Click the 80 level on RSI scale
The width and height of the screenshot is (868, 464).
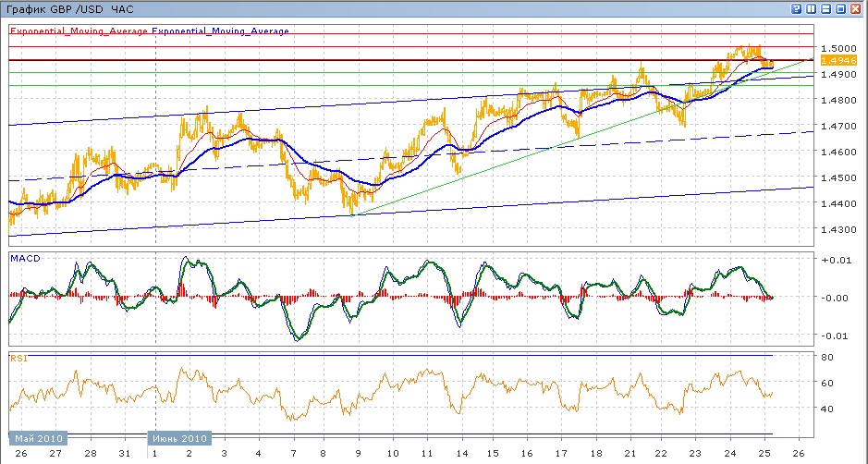click(x=827, y=357)
